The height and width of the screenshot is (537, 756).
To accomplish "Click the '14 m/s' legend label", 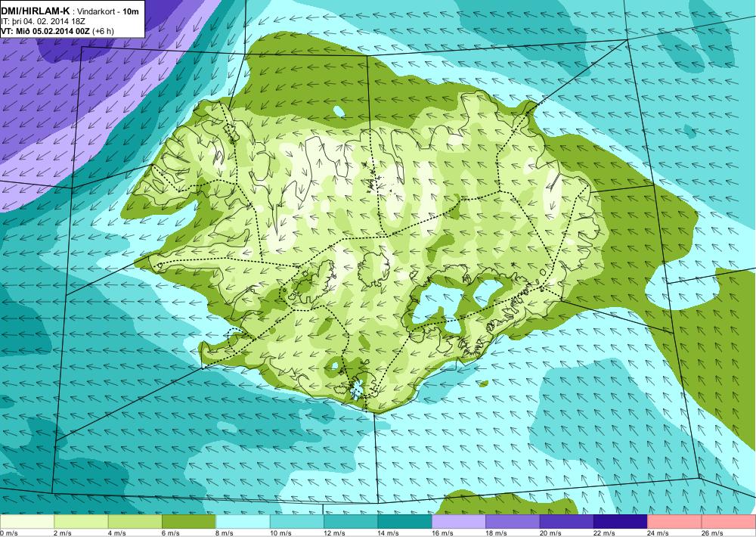I will pos(389,533).
